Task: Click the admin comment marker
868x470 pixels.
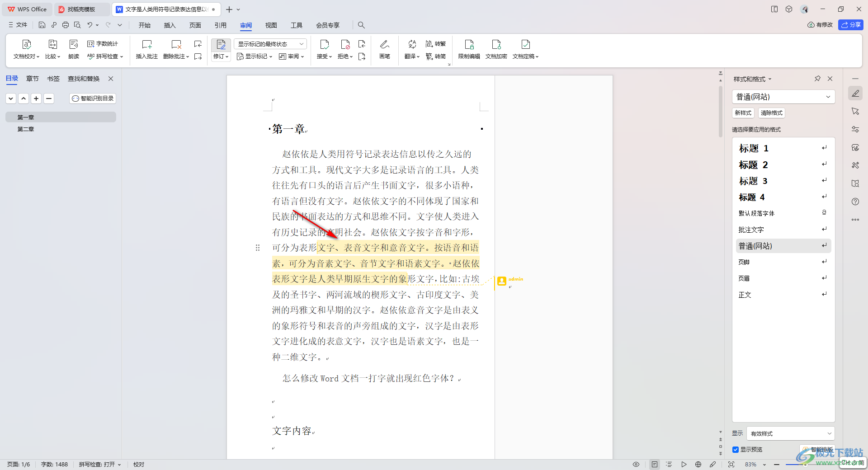Action: coord(502,281)
